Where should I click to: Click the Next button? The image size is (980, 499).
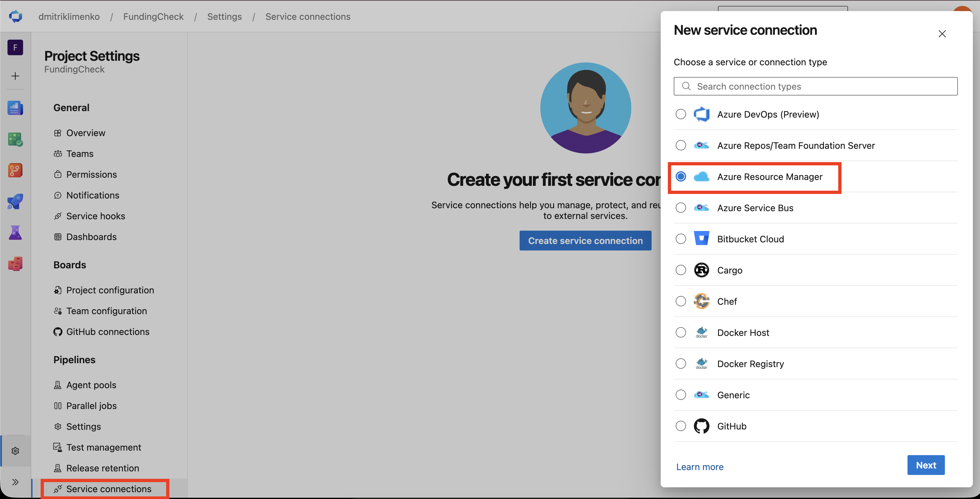pos(926,465)
